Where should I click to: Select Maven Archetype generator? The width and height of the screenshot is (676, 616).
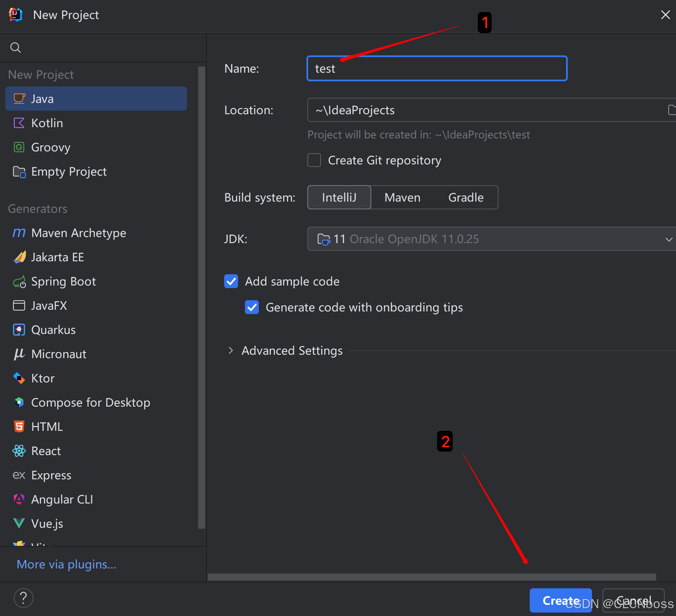click(96, 233)
